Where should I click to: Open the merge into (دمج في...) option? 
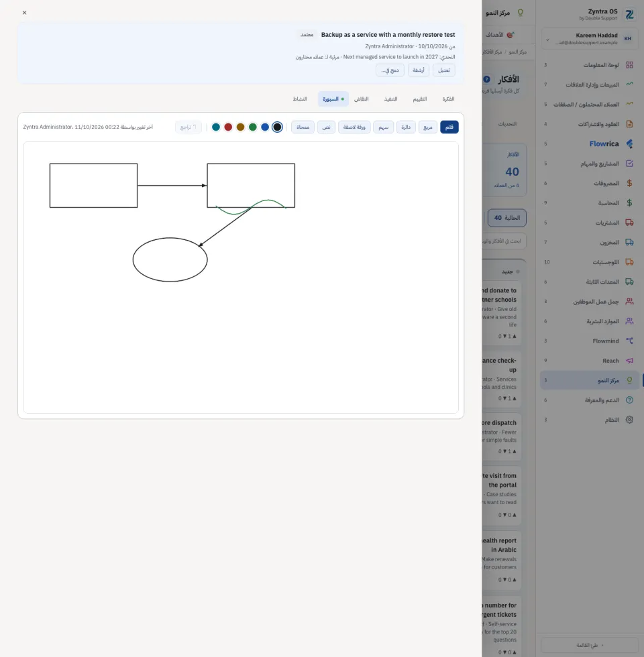390,70
